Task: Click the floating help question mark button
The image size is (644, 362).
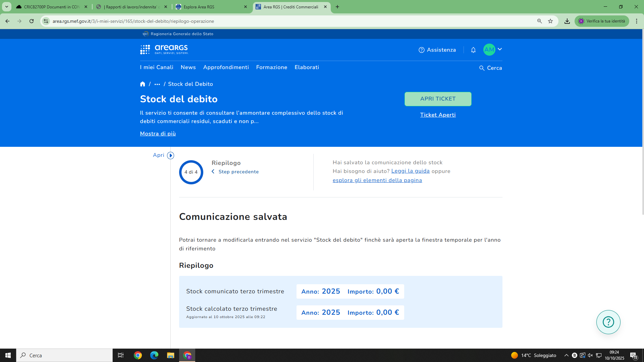Action: coord(608,322)
